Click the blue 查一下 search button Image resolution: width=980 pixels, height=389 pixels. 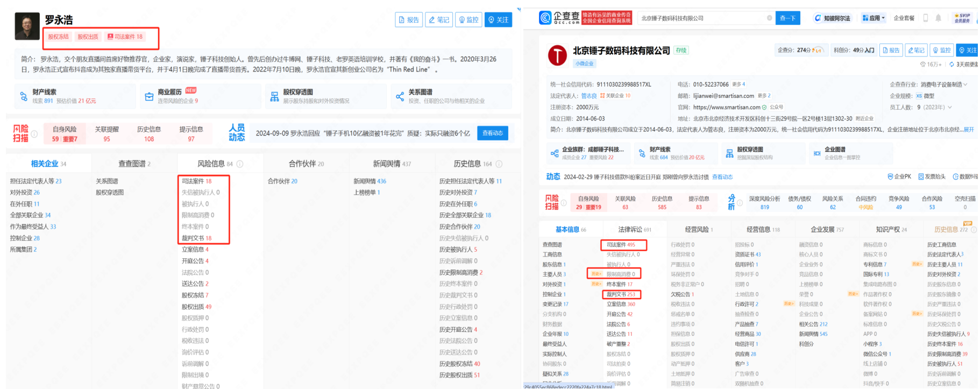[x=787, y=18]
